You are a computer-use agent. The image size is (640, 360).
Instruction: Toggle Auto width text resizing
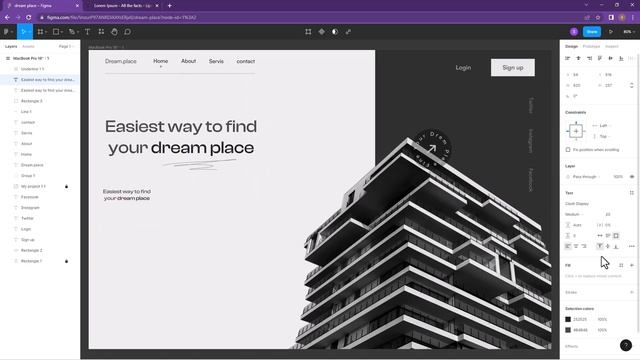(x=600, y=236)
